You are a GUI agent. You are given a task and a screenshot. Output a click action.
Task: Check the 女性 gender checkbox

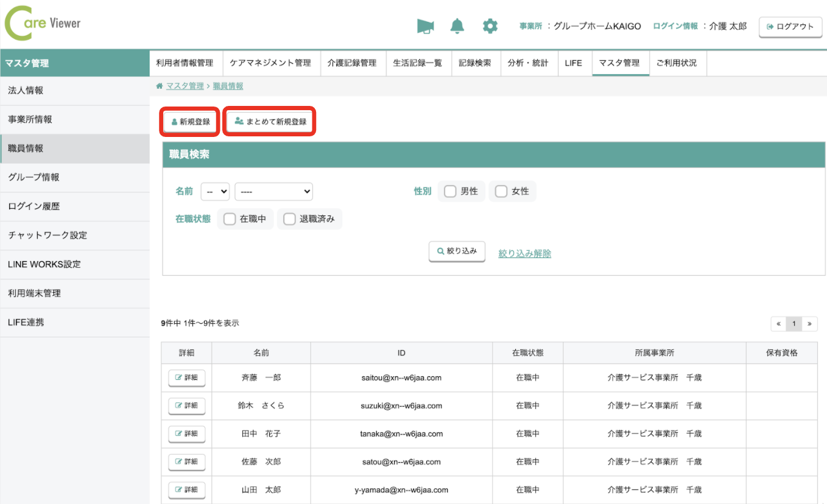(501, 192)
